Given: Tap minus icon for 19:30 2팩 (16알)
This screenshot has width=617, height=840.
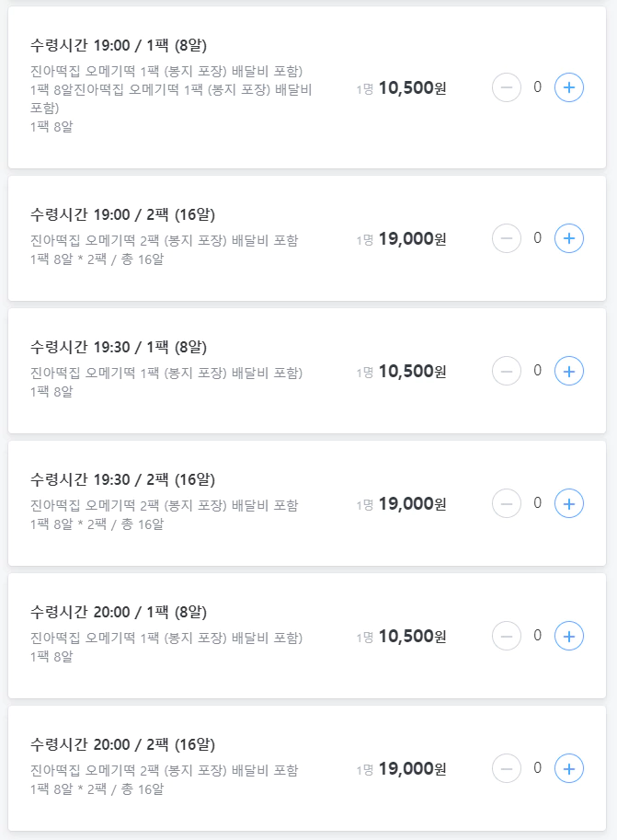Looking at the screenshot, I should coord(507,503).
